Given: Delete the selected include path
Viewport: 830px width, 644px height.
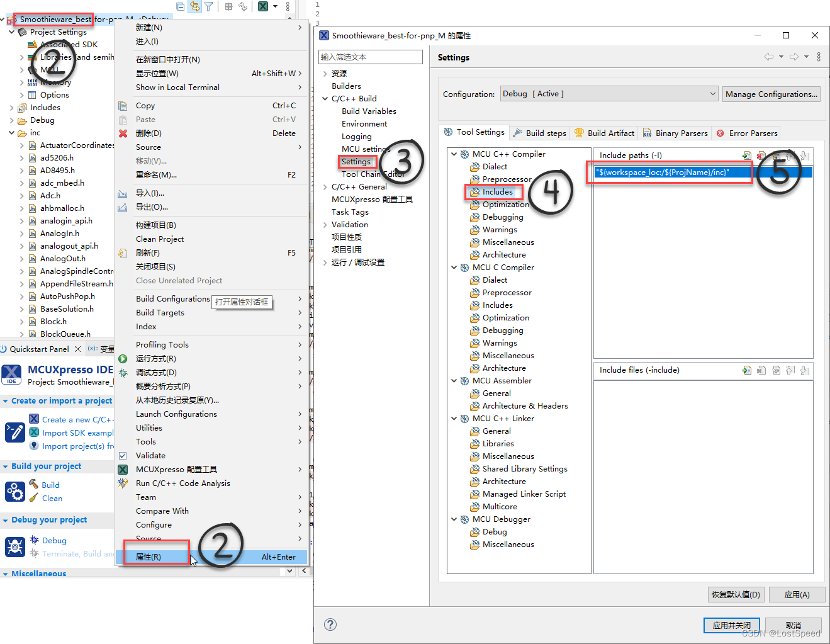Looking at the screenshot, I should click(761, 155).
